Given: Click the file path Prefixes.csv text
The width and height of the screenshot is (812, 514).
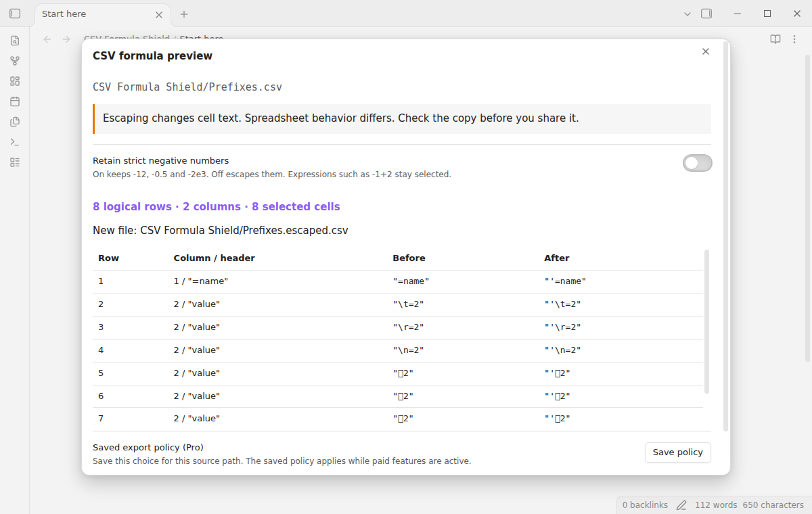Looking at the screenshot, I should 187,87.
